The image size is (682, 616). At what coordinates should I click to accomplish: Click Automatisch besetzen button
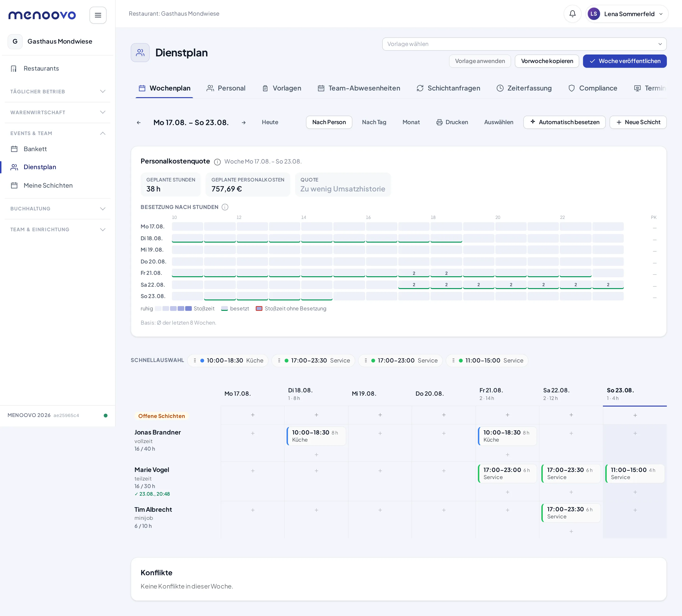[x=564, y=122]
